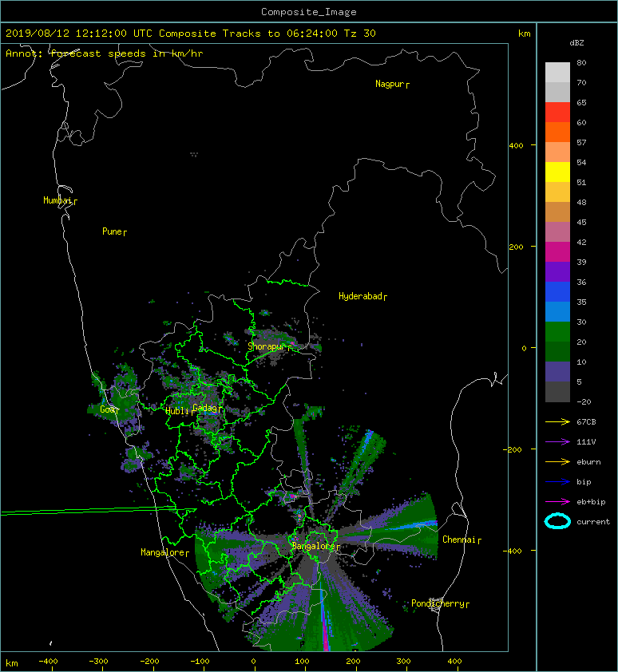Click the bip blue arrow legend icon
The height and width of the screenshot is (672, 618).
pyautogui.click(x=557, y=482)
